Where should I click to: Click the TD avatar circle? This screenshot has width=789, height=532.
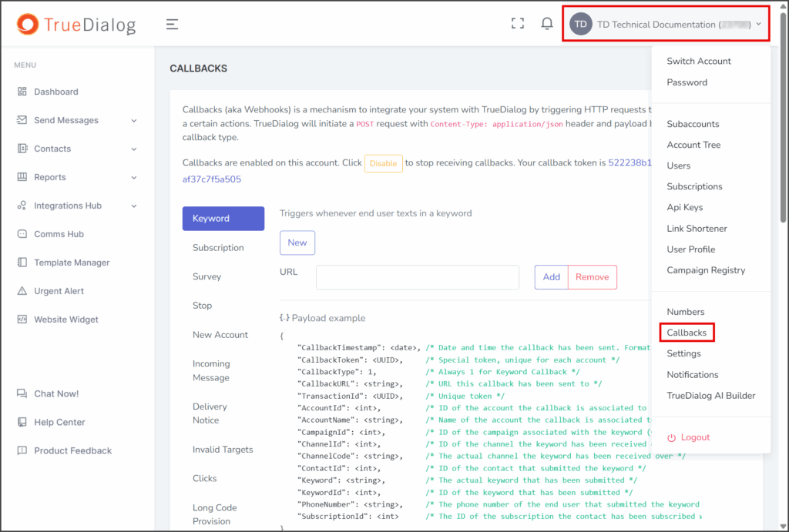[581, 24]
